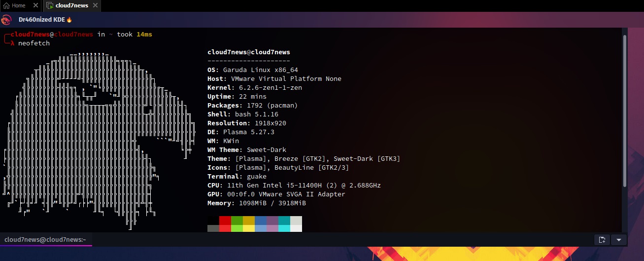Click the OS: Garuda Linux x86_64 line
This screenshot has height=261, width=644.
tap(253, 70)
